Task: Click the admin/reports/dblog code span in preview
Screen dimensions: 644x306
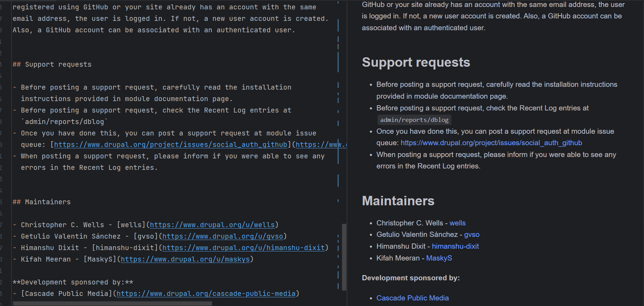Action: (x=414, y=120)
